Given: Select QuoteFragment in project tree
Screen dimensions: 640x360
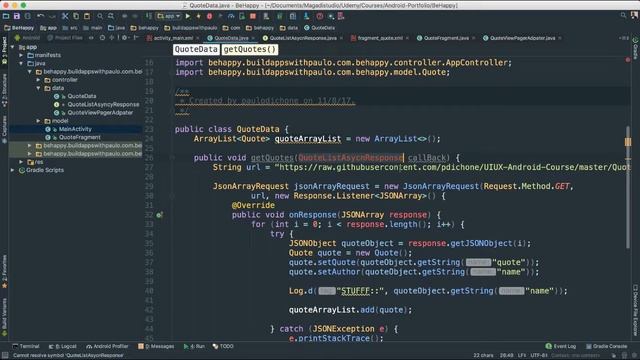Looking at the screenshot, I should (80, 137).
